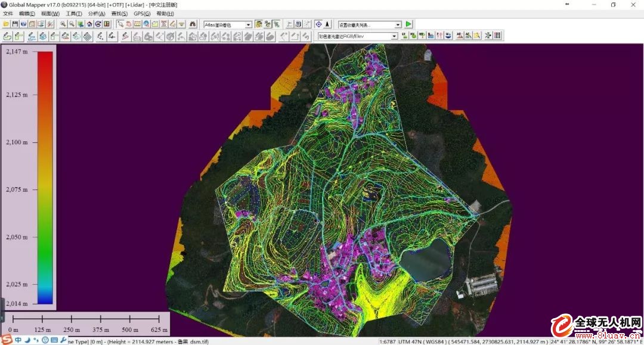644x345 pixels.
Task: Click the distance scale bar on map
Action: click(86, 319)
